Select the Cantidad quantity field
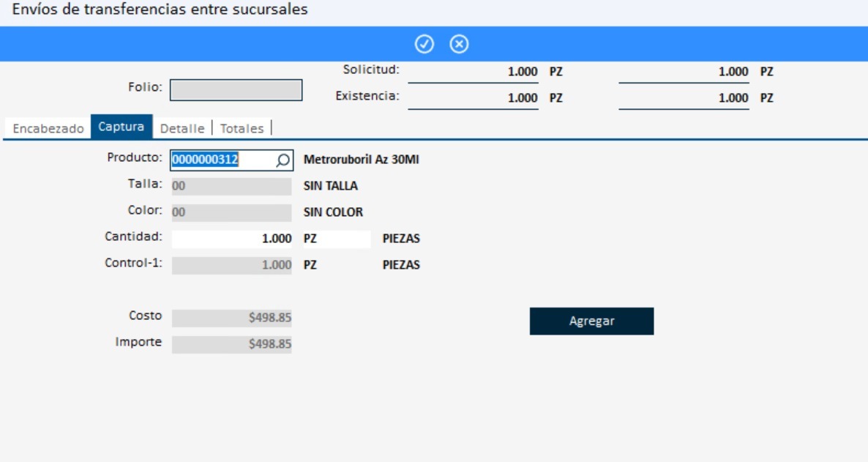The height and width of the screenshot is (462, 868). coord(231,239)
